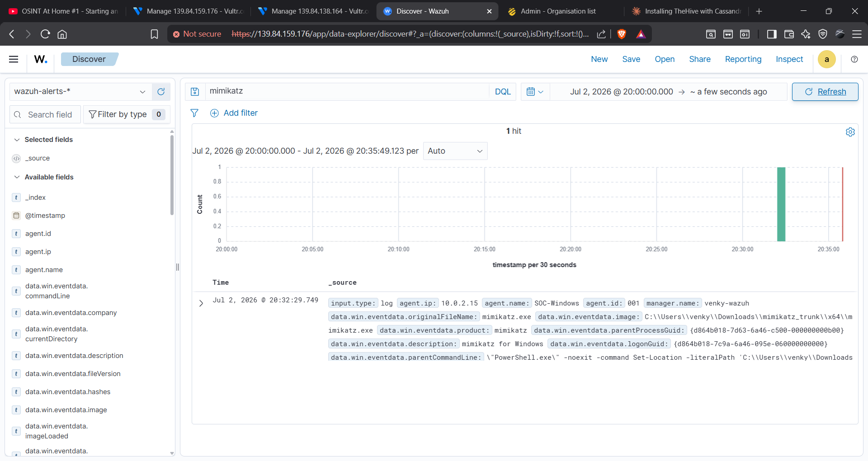The height and width of the screenshot is (461, 868).
Task: Open the browser main menu
Action: coord(857,34)
